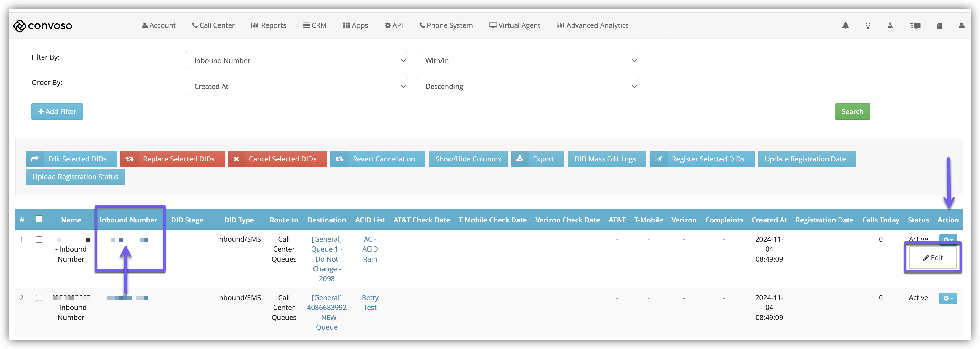The width and height of the screenshot is (980, 349).
Task: Click the green Search button
Action: [852, 111]
